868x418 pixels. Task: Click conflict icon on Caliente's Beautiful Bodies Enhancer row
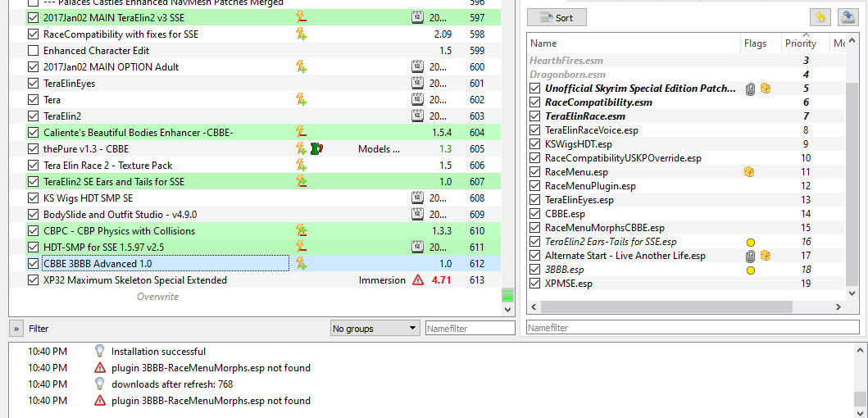pyautogui.click(x=301, y=132)
